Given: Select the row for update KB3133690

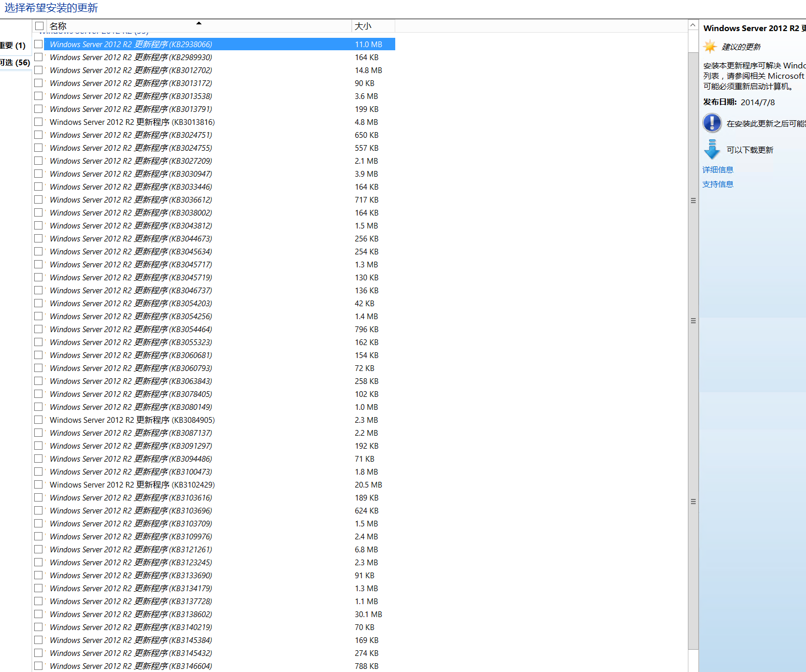Looking at the screenshot, I should (214, 575).
